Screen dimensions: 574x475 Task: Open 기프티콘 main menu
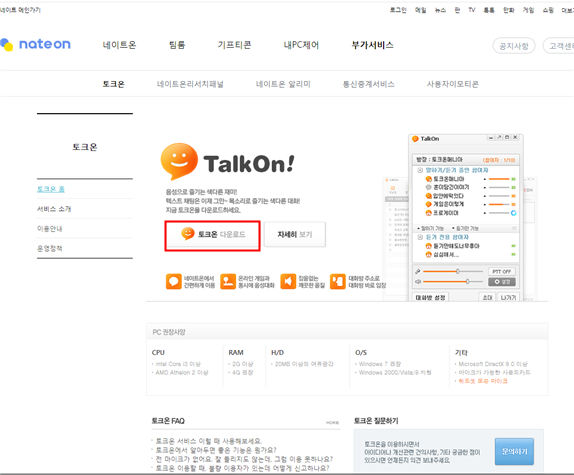tap(234, 45)
